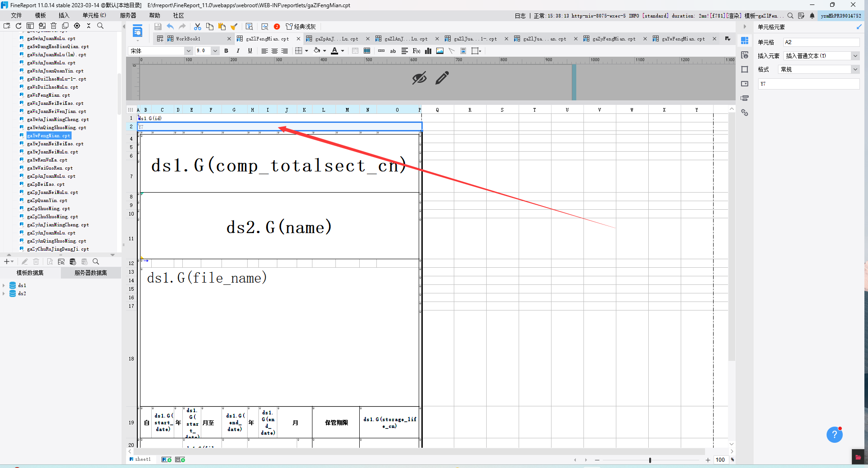The width and height of the screenshot is (868, 468).
Task: Click the insert formula Fx icon
Action: click(x=416, y=51)
